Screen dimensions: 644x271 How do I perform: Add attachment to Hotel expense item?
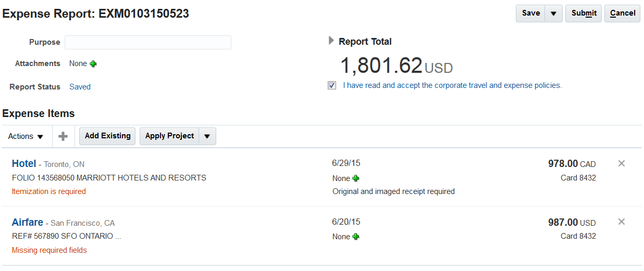click(x=356, y=178)
